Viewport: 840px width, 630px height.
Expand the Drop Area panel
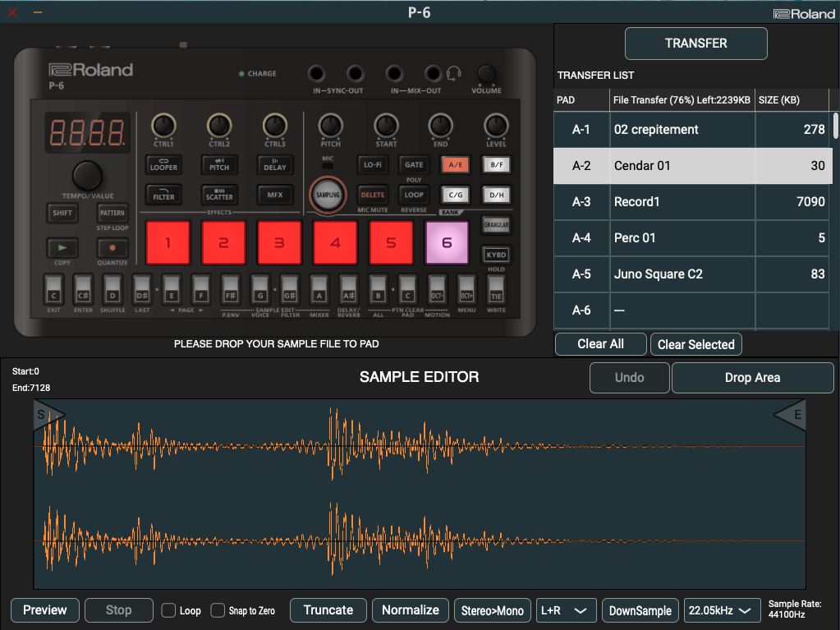click(751, 377)
